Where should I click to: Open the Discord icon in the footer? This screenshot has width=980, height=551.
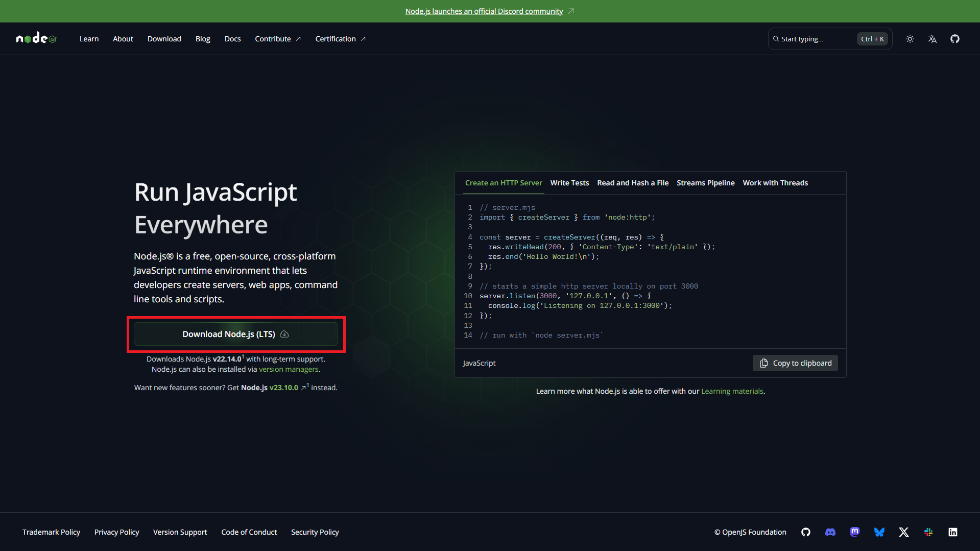point(830,532)
